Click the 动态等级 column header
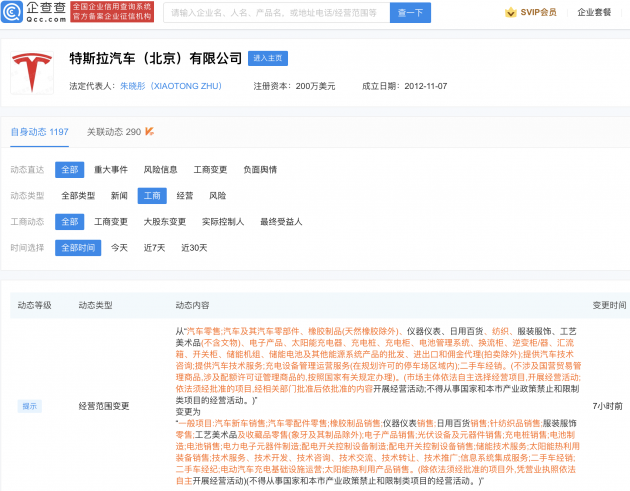Screen dimensions: 630x491 point(35,305)
